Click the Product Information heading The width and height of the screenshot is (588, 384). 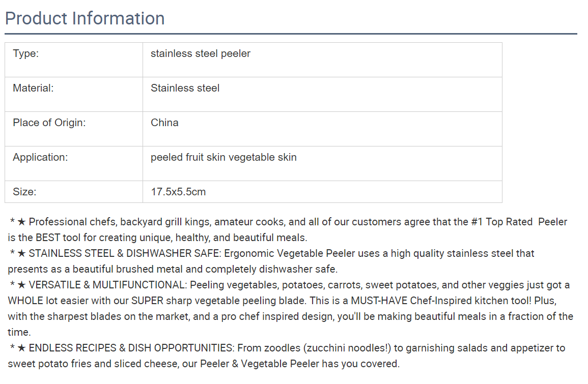pos(85,18)
